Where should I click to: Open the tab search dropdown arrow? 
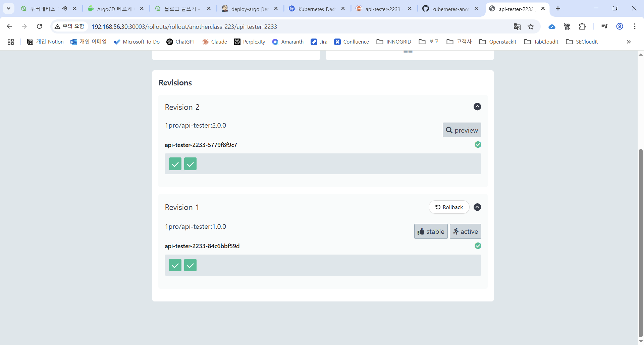(9, 8)
